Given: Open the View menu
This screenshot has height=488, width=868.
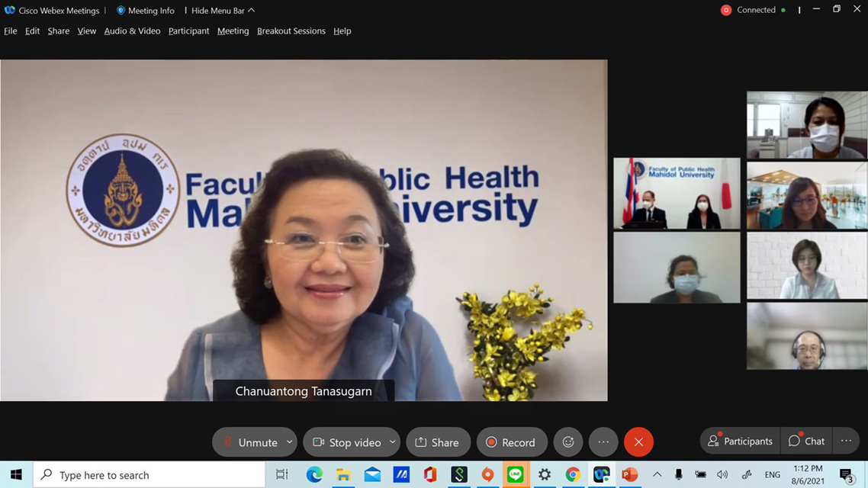Looking at the screenshot, I should pyautogui.click(x=86, y=31).
